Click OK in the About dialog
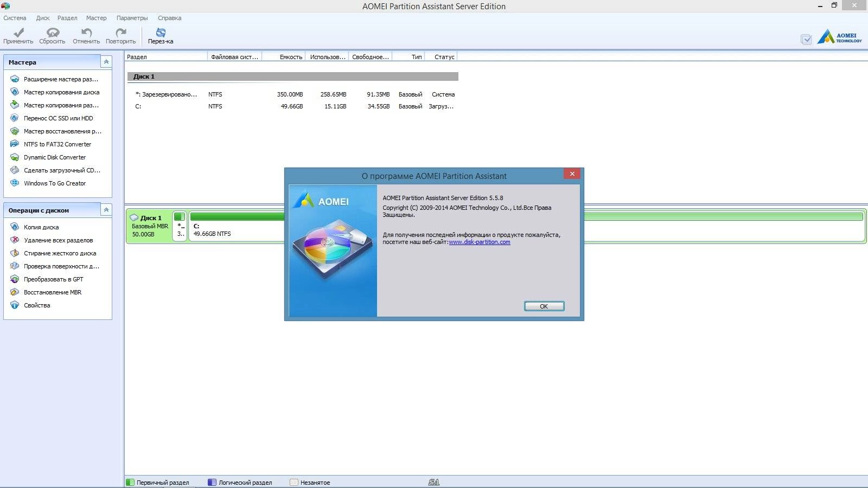 tap(544, 306)
